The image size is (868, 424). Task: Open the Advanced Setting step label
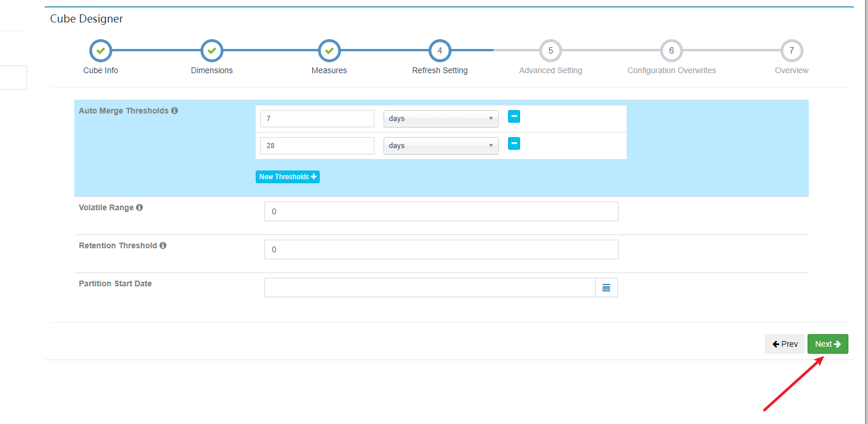(x=551, y=70)
